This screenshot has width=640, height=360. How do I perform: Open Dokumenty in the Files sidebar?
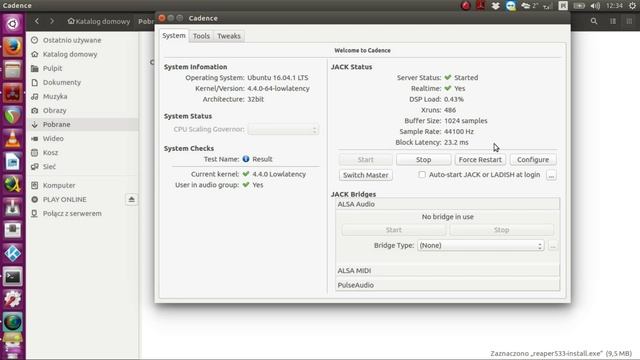(x=83, y=82)
